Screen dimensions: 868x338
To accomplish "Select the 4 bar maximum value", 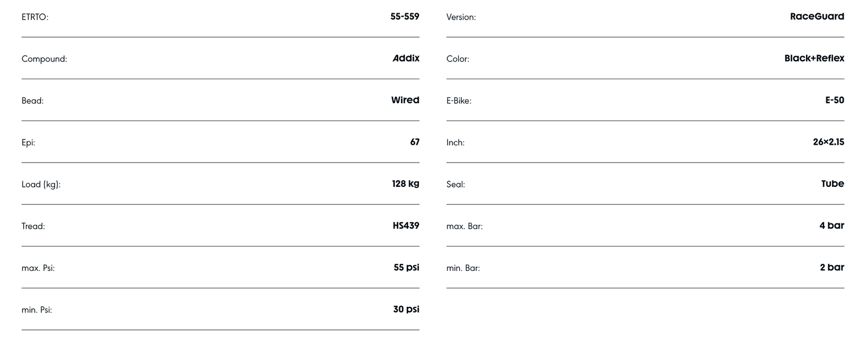I will (832, 226).
